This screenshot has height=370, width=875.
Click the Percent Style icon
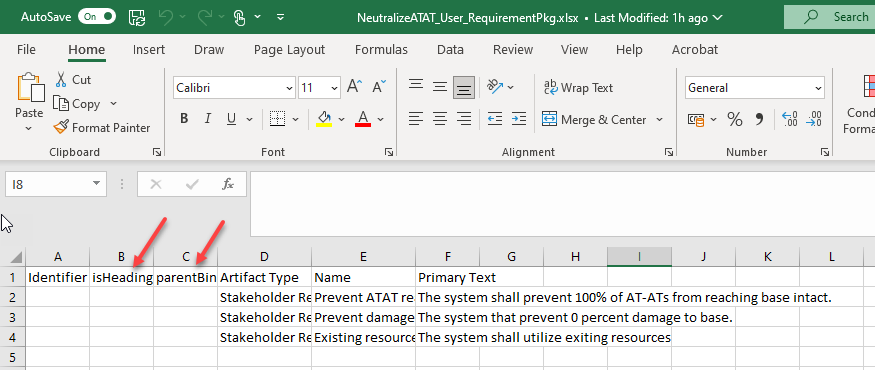pos(734,119)
